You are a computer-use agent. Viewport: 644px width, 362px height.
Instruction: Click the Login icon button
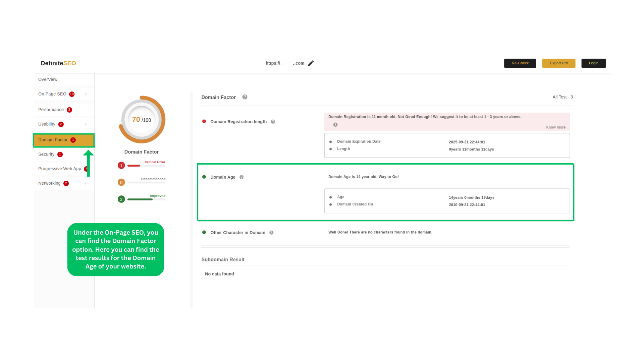tap(594, 63)
